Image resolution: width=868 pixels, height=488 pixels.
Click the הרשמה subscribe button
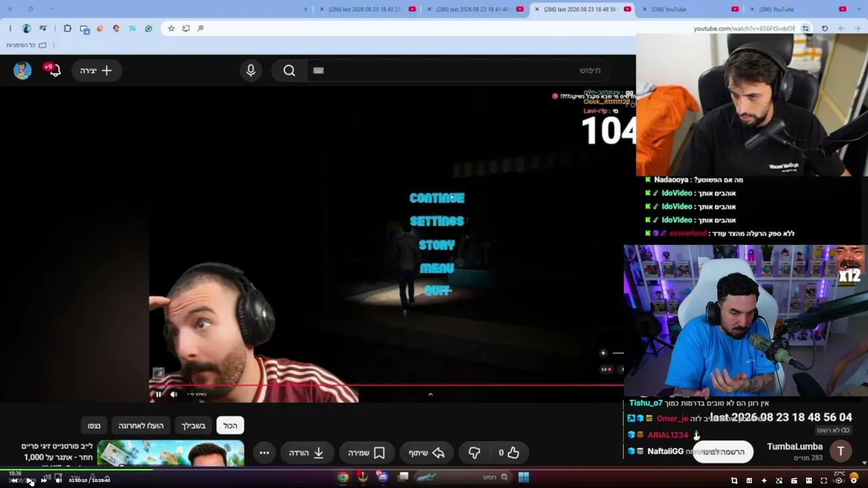point(723,452)
